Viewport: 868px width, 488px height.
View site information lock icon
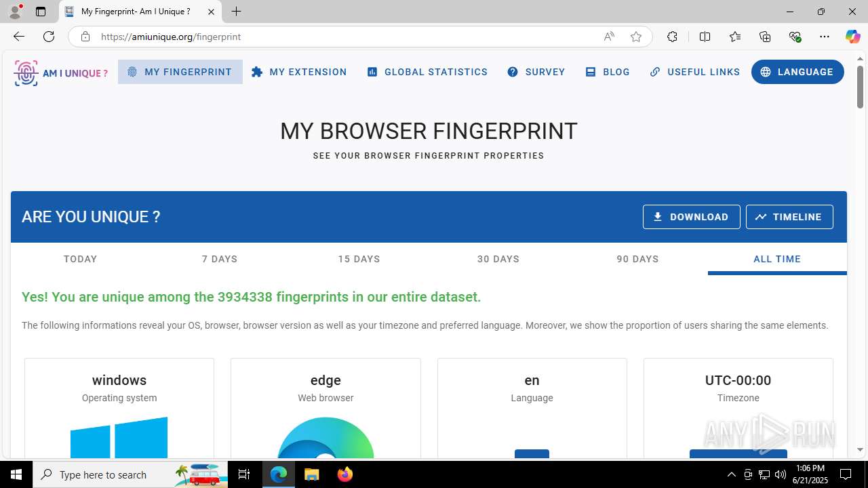pyautogui.click(x=85, y=37)
